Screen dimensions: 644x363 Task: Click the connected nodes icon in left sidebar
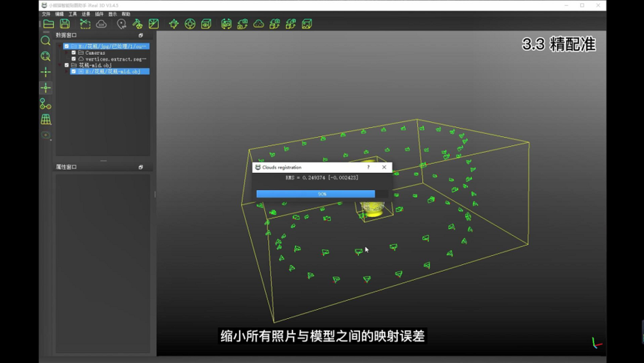pos(46,104)
